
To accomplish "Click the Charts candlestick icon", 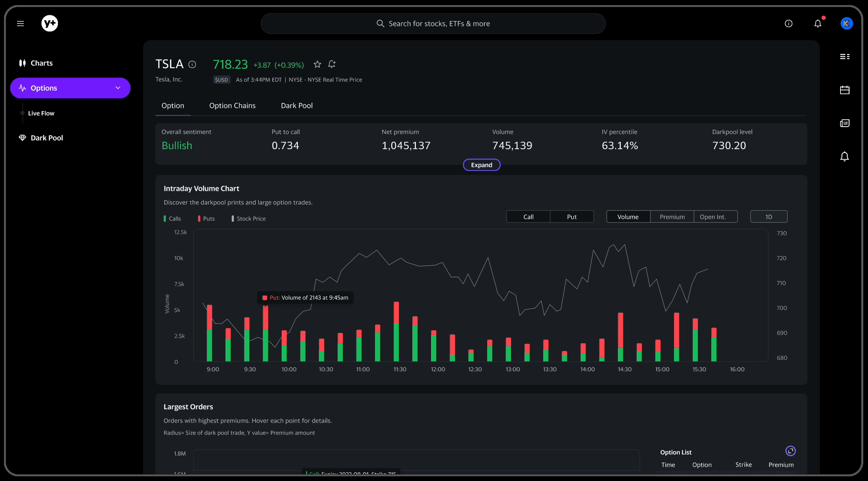I will (x=22, y=63).
